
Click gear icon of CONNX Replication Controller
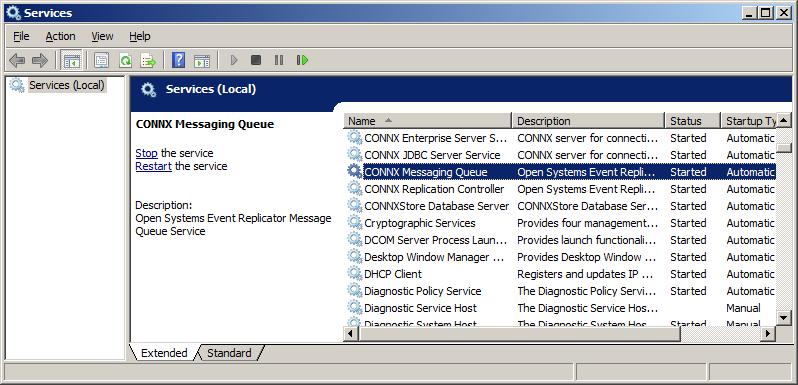tap(354, 189)
